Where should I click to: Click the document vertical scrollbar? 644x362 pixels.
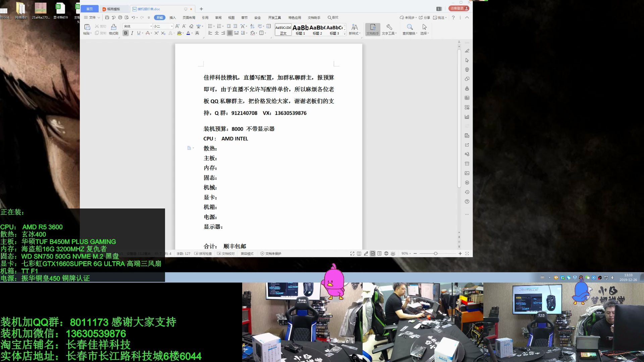click(x=459, y=118)
